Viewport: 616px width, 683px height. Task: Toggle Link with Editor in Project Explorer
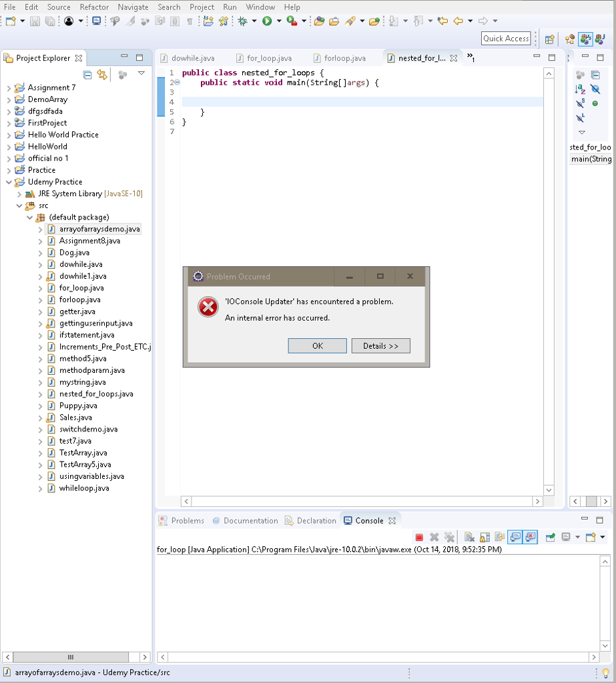102,75
